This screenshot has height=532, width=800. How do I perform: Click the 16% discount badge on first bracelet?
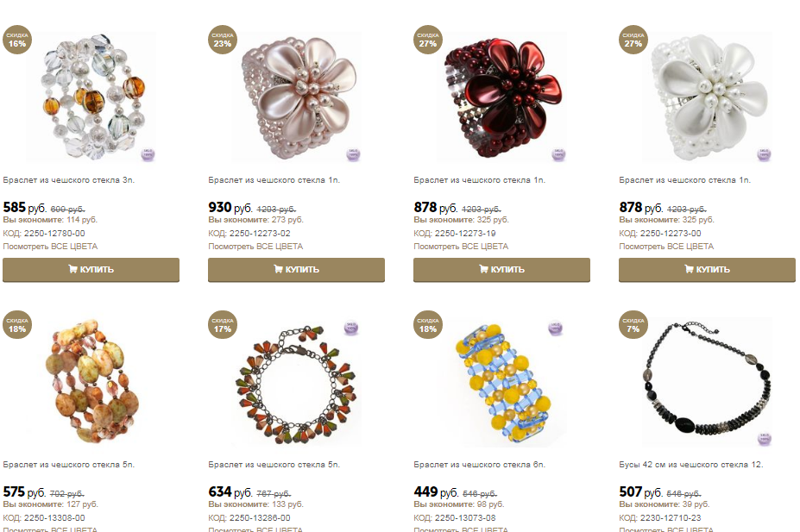(x=17, y=40)
